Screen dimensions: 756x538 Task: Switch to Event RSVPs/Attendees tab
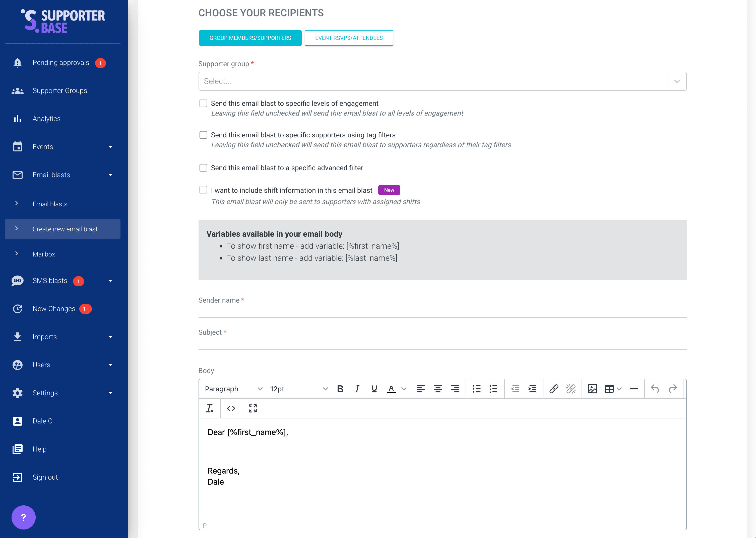[x=349, y=38]
